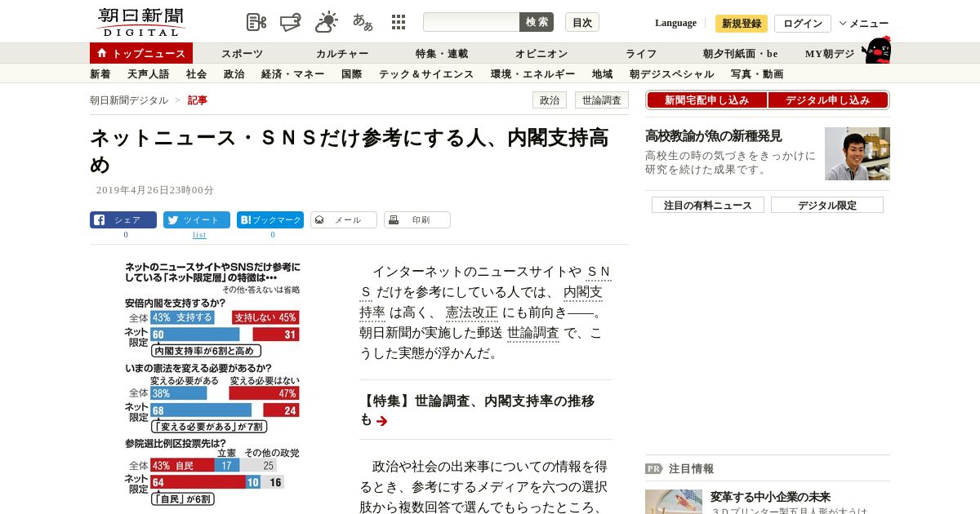The image size is (980, 514).
Task: Switch to デジタル限定 tab
Action: coord(827,205)
